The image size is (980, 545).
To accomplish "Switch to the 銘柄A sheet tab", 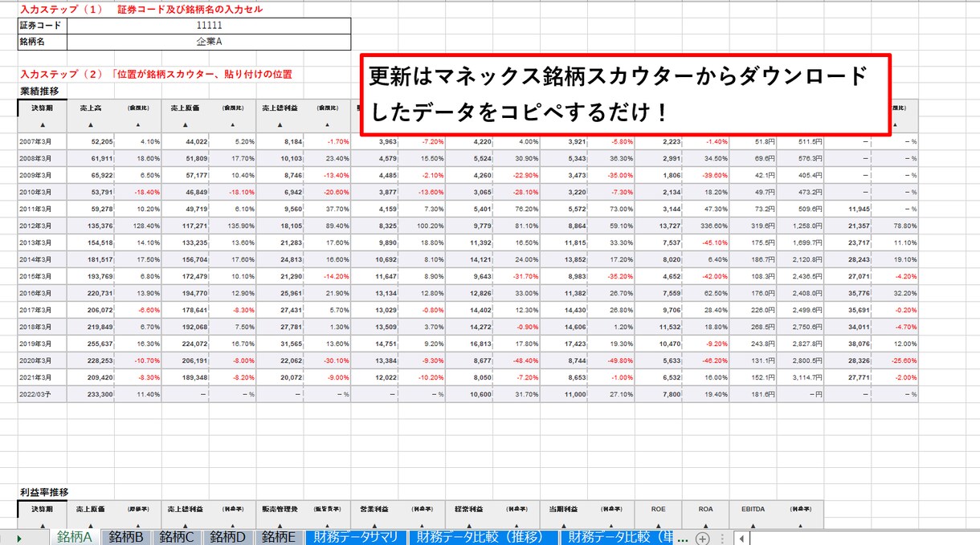I will [75, 537].
